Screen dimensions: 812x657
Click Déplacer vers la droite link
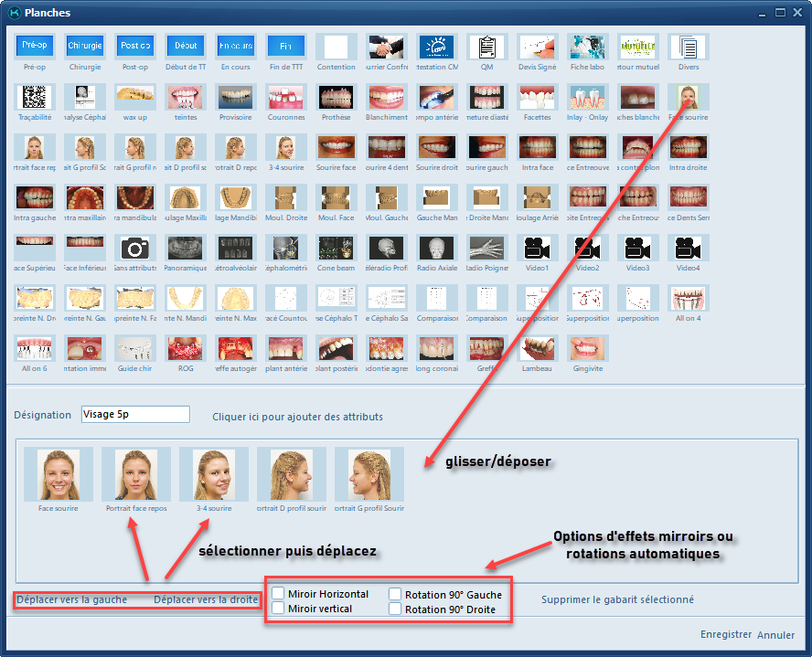coord(205,599)
